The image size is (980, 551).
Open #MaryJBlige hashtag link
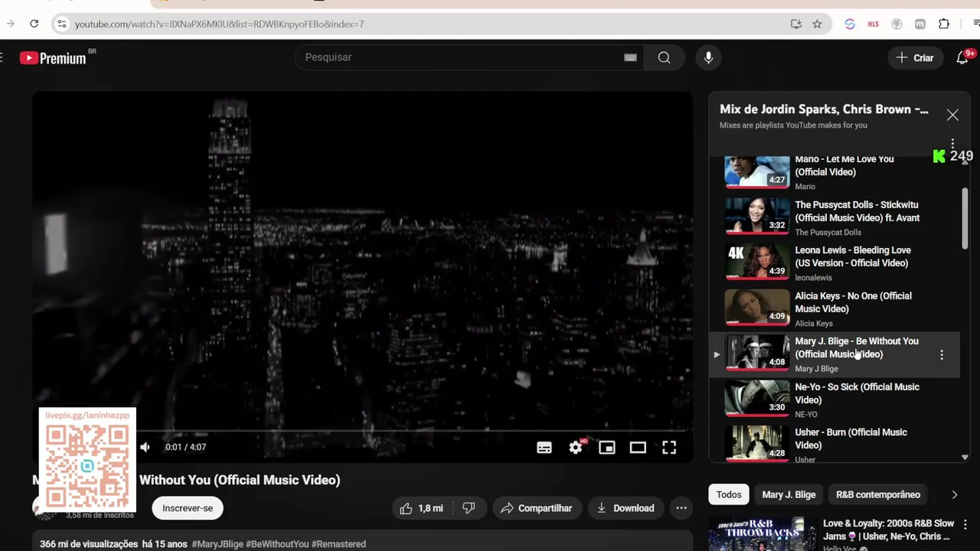217,544
